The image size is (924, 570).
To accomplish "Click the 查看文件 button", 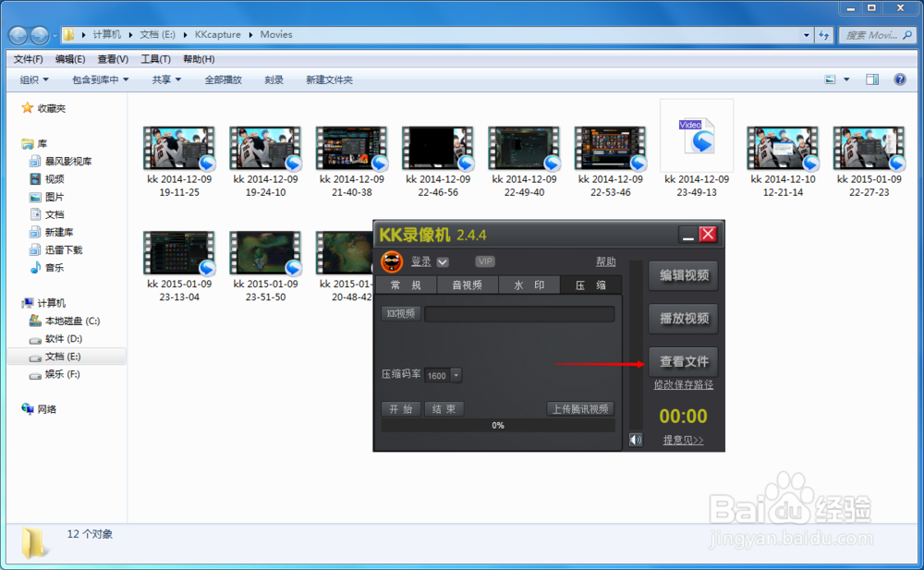I will pyautogui.click(x=684, y=361).
